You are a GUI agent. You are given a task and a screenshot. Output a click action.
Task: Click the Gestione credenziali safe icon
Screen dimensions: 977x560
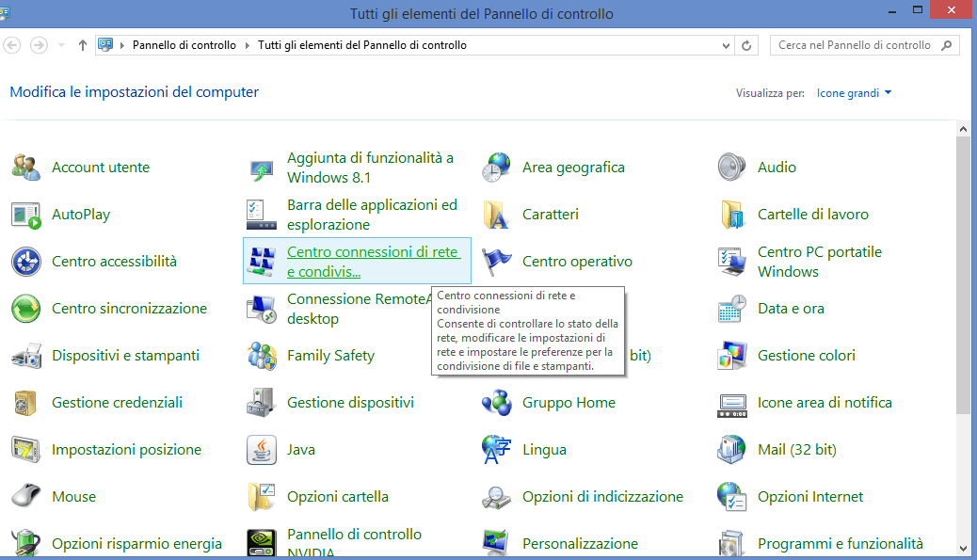(x=26, y=403)
